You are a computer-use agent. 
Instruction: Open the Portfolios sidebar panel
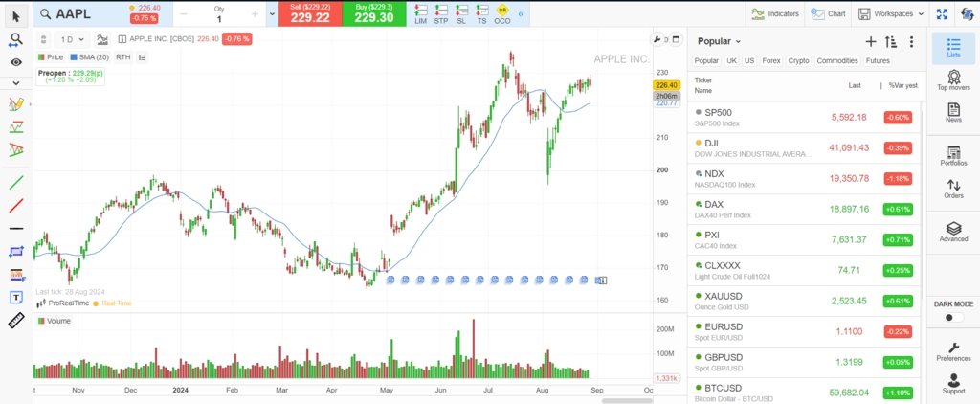(x=953, y=156)
